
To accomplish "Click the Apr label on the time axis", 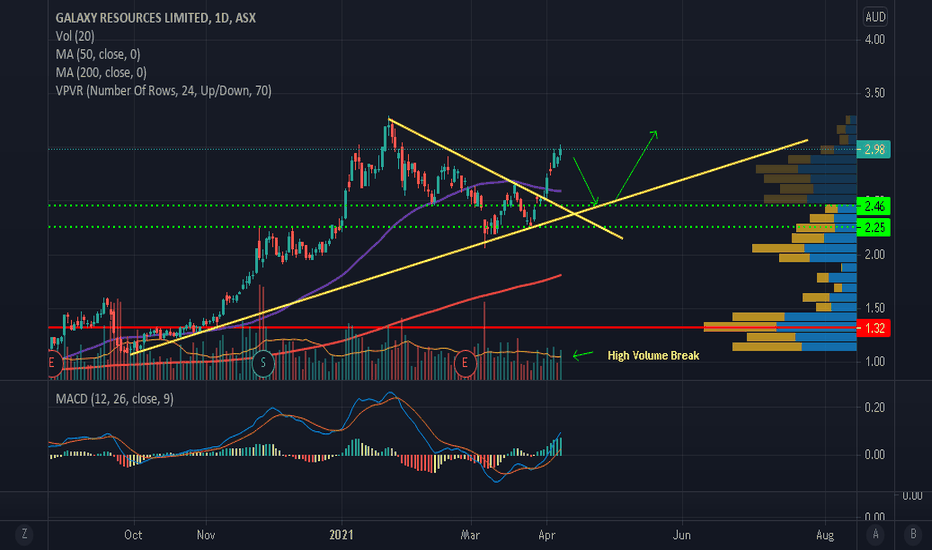I will [547, 535].
